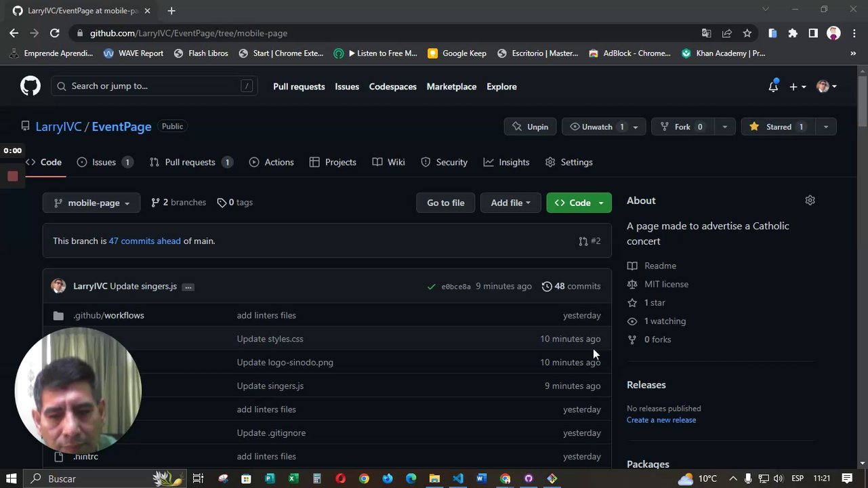Click the .github folder icon
The height and width of the screenshot is (488, 868).
coord(58,315)
